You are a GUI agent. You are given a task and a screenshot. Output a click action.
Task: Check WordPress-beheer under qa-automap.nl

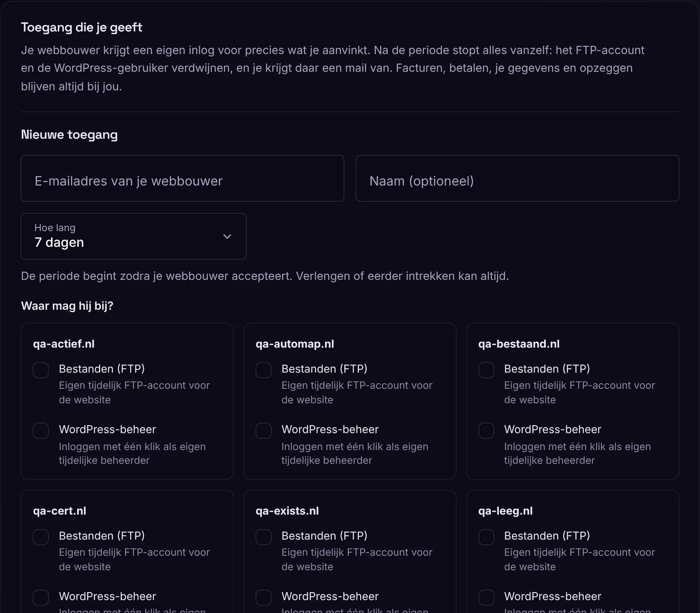coord(263,431)
